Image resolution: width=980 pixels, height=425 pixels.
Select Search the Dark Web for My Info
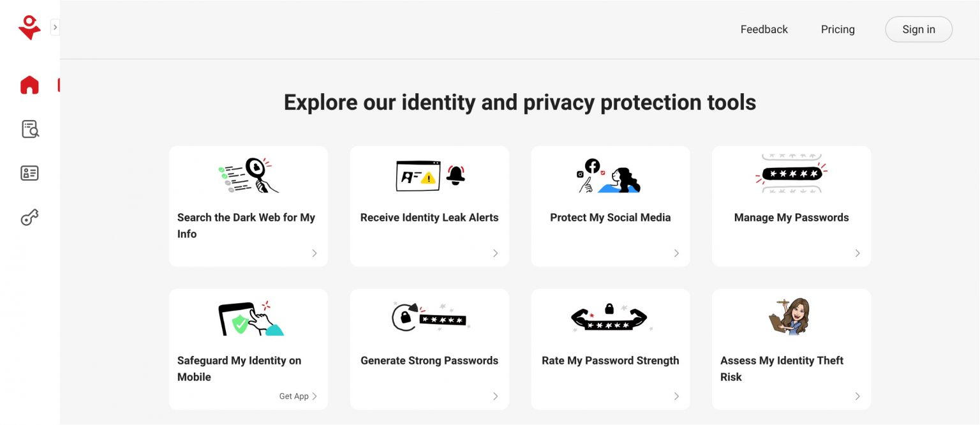246,225
